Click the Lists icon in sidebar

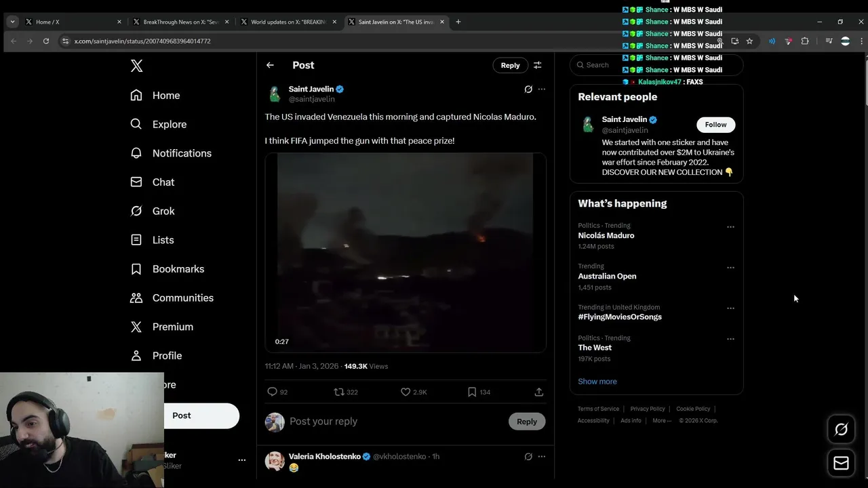point(136,240)
